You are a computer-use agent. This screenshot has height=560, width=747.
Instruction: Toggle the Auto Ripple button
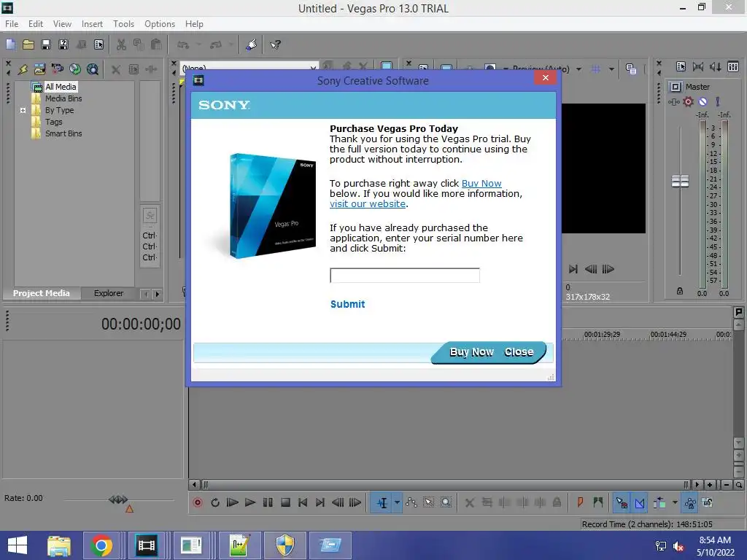[x=659, y=502]
